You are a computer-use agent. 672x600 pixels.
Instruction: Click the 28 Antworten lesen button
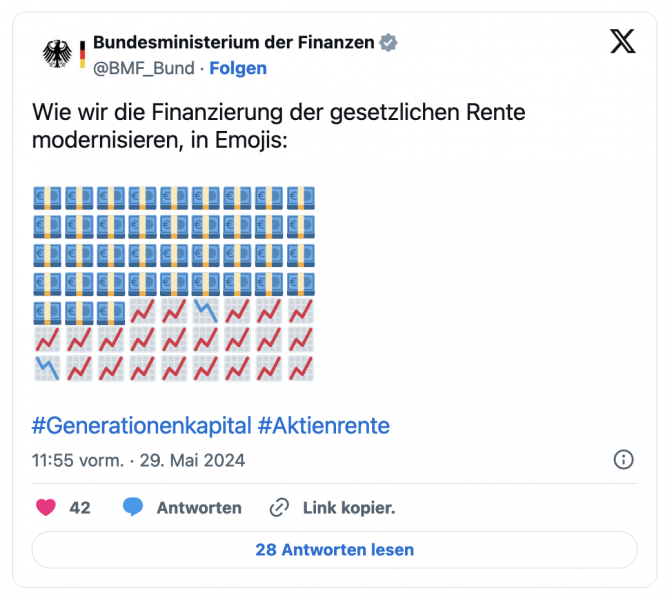click(334, 550)
